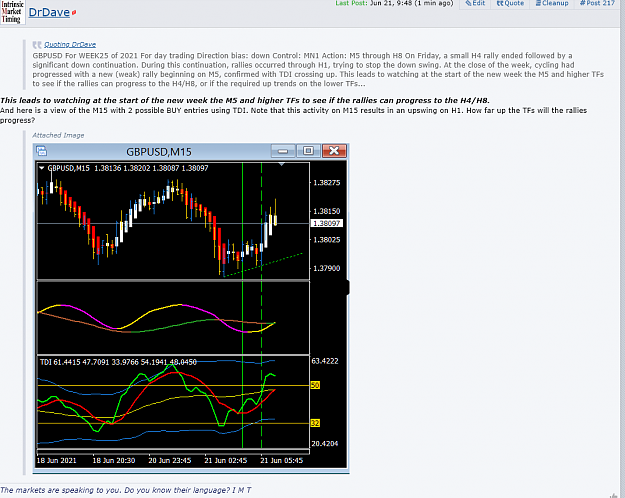
Task: Open DrDave's user profile link
Action: (49, 12)
